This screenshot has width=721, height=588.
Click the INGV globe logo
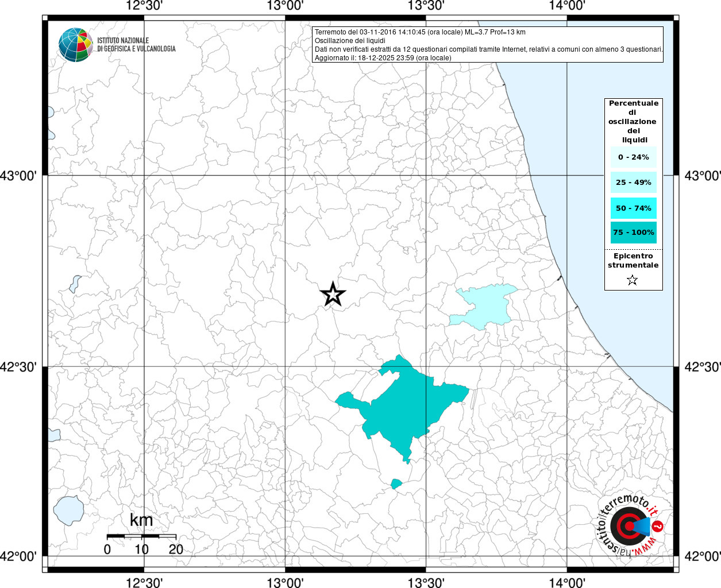coord(75,45)
